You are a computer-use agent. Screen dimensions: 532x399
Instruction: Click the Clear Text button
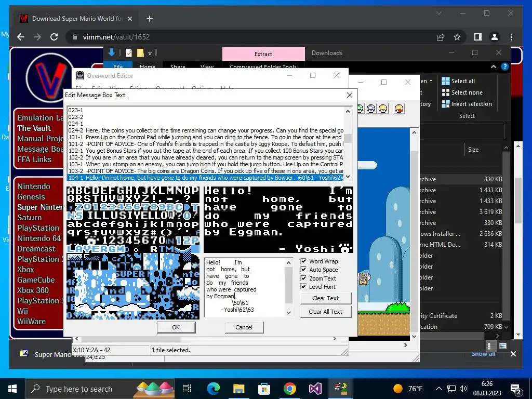pos(325,298)
